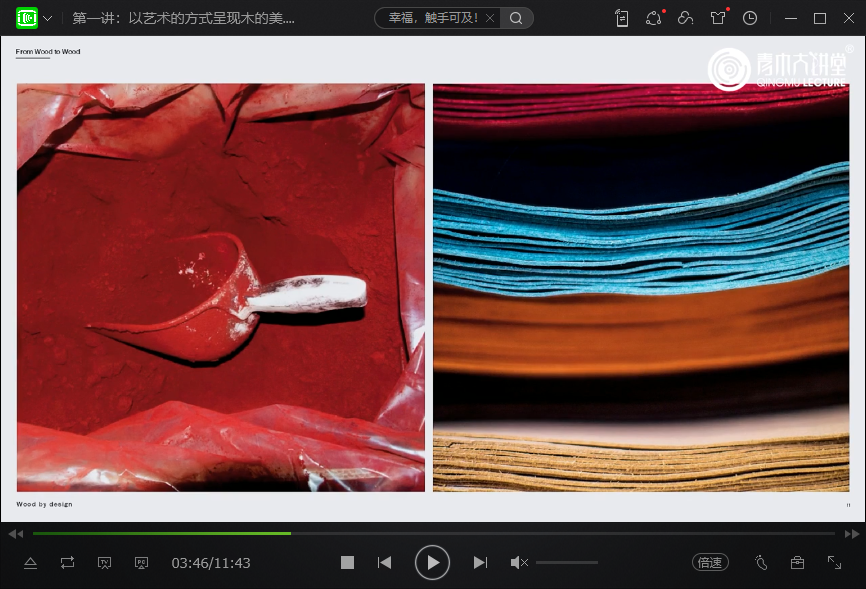Screen dimensions: 866x589
Task: Click the hand gesture icon
Action: point(761,562)
